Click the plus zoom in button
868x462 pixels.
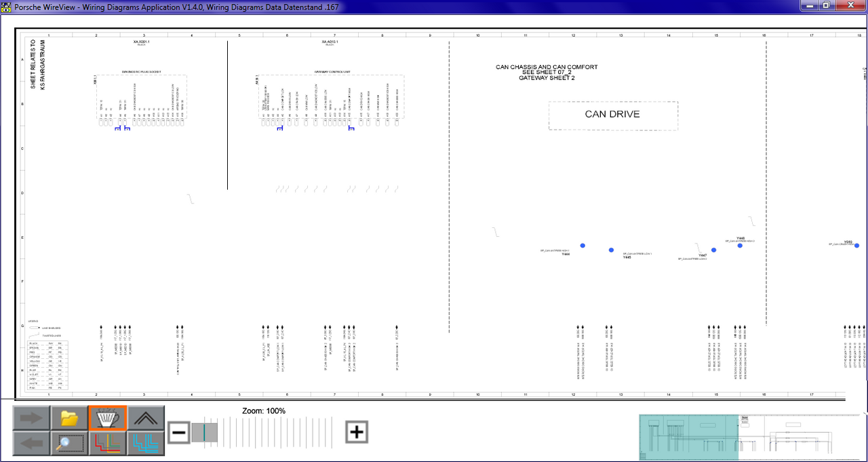357,431
